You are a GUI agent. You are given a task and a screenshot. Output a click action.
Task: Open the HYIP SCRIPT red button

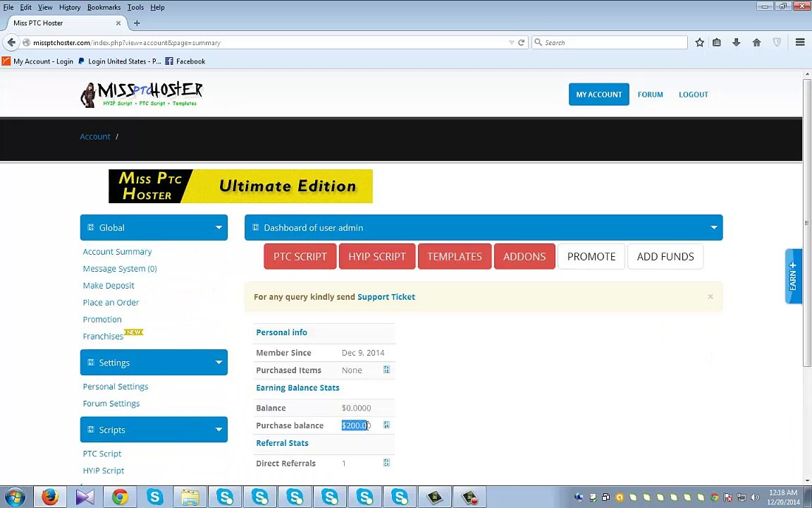click(x=377, y=257)
